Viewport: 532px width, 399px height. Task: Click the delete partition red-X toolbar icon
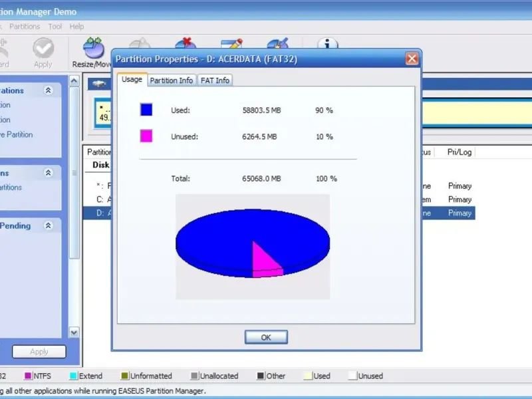[x=186, y=43]
